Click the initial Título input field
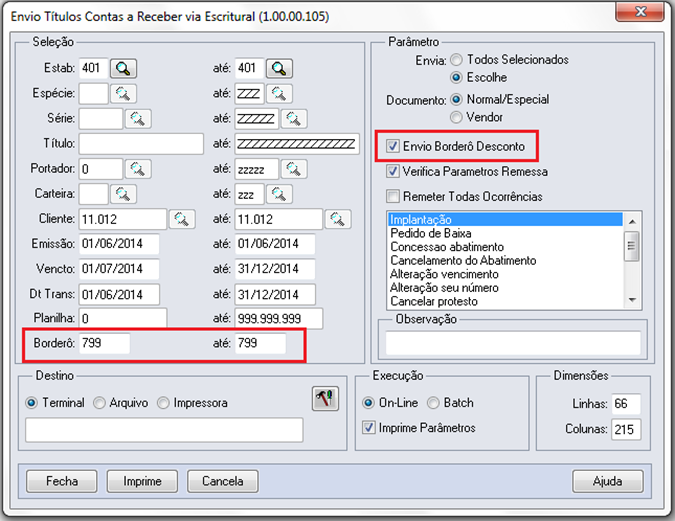 (141, 143)
